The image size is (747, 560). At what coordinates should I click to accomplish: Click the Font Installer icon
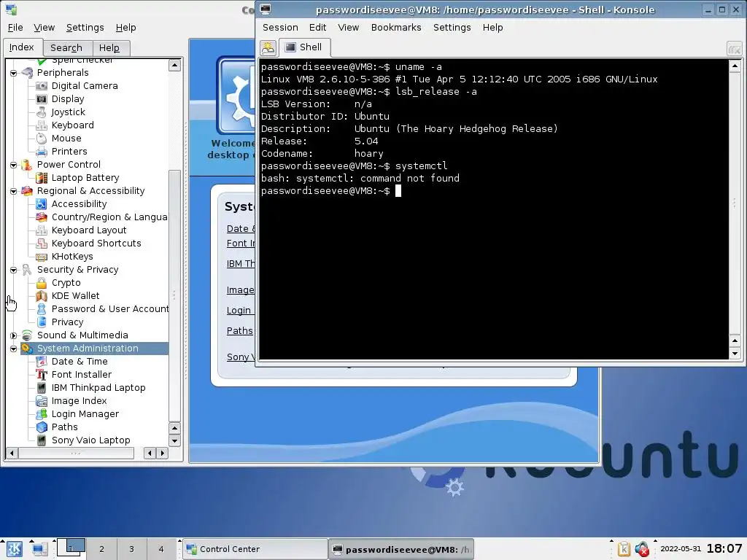click(42, 375)
